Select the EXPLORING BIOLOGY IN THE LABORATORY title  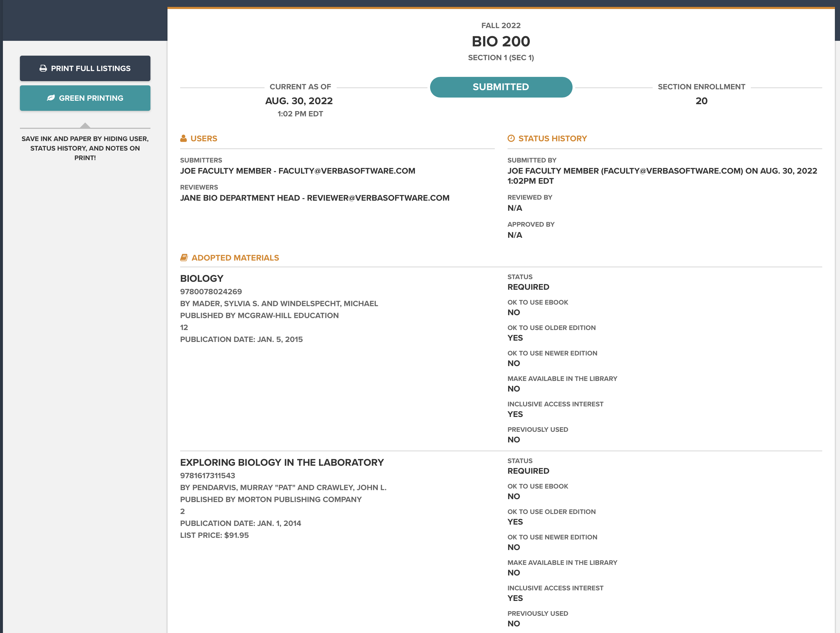(282, 462)
